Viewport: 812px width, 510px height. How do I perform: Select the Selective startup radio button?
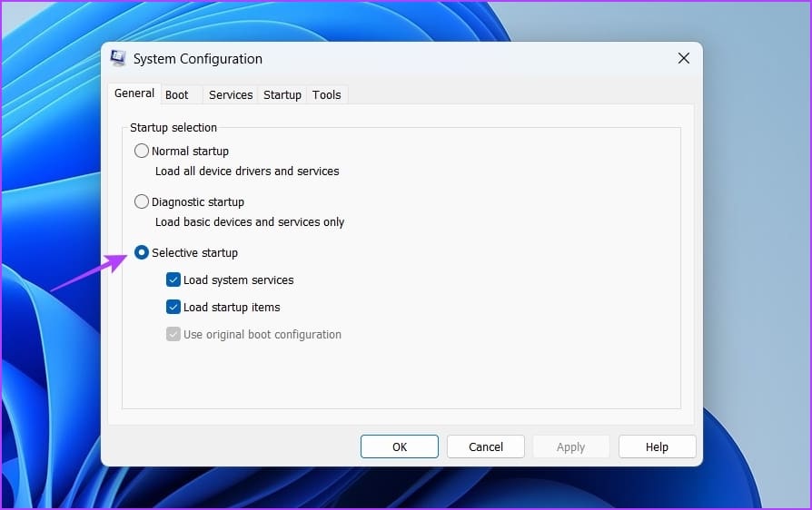(x=142, y=252)
